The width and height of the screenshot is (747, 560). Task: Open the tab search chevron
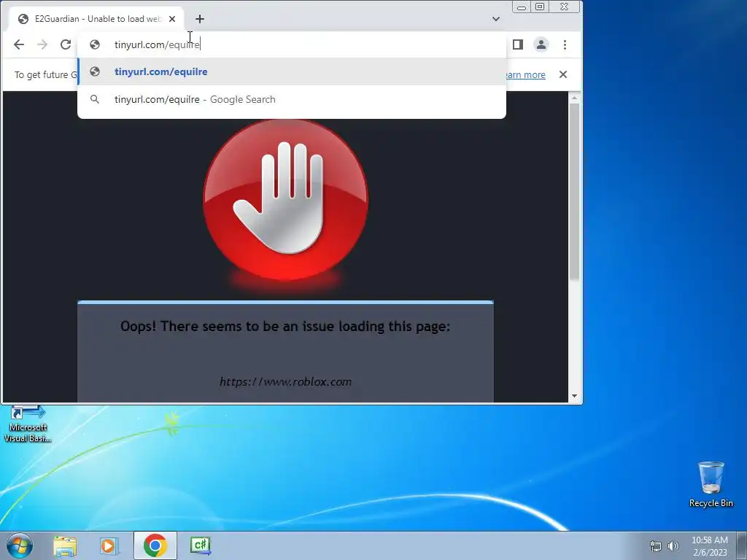[496, 19]
